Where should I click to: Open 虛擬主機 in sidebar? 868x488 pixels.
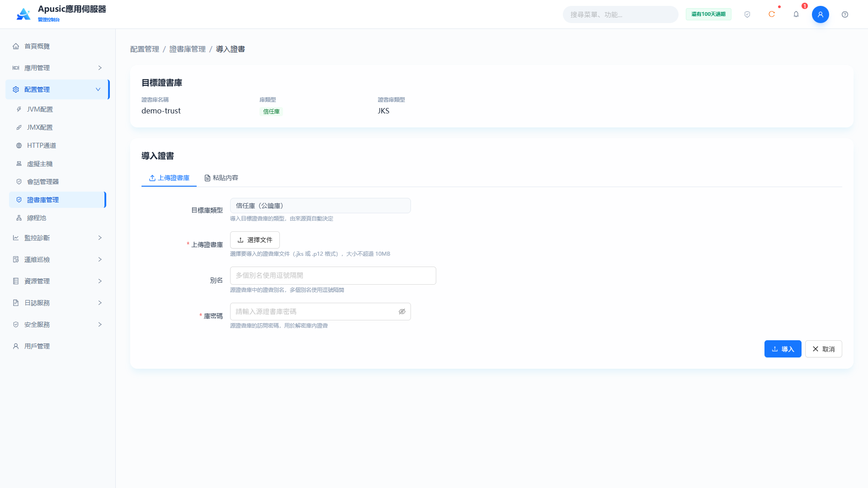[58, 164]
